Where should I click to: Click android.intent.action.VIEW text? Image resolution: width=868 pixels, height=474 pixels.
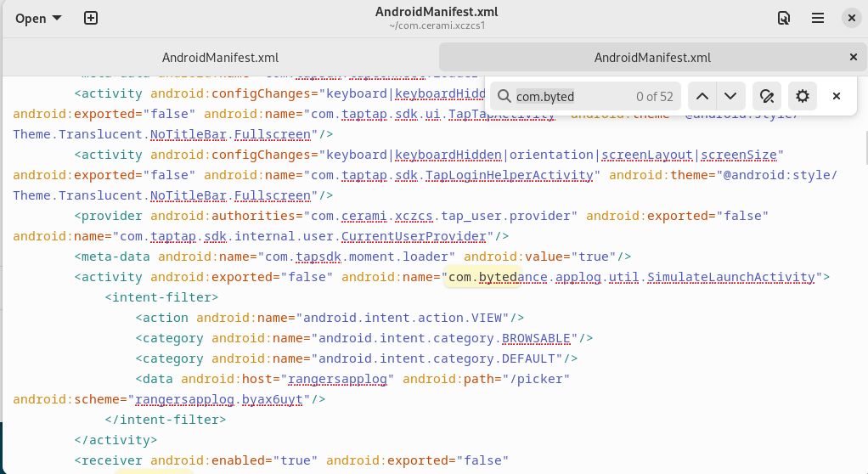[x=402, y=318]
